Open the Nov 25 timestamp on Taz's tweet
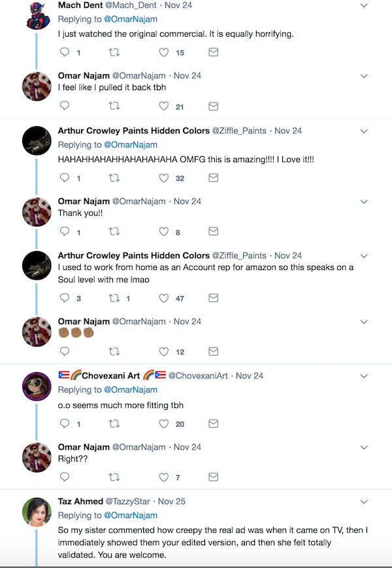Screen dimensions: 392x568 [x=172, y=501]
